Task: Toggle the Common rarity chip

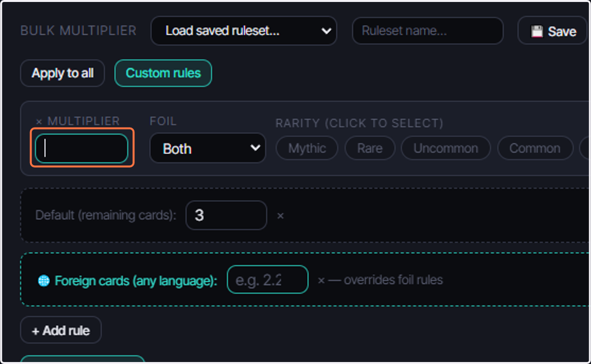Action: [535, 148]
